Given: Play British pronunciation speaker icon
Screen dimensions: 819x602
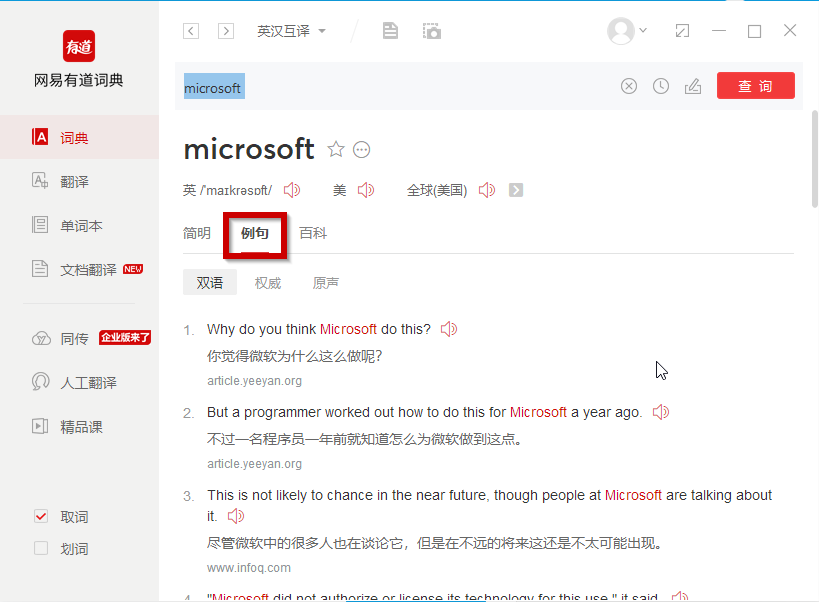Looking at the screenshot, I should point(292,190).
